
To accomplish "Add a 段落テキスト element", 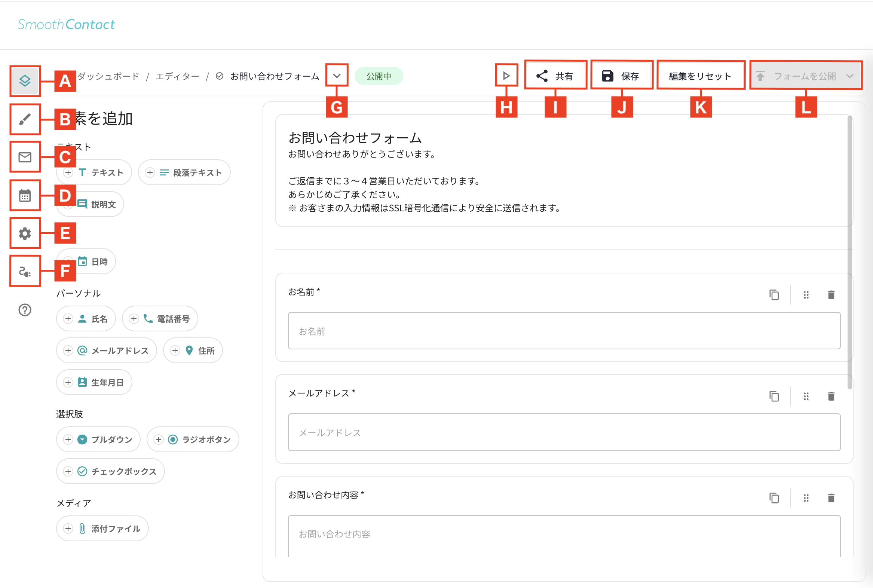I will (184, 172).
